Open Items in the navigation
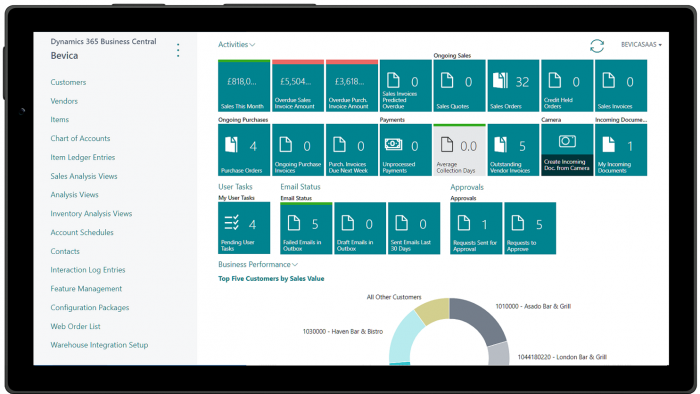This screenshot has width=700, height=394. 59,120
